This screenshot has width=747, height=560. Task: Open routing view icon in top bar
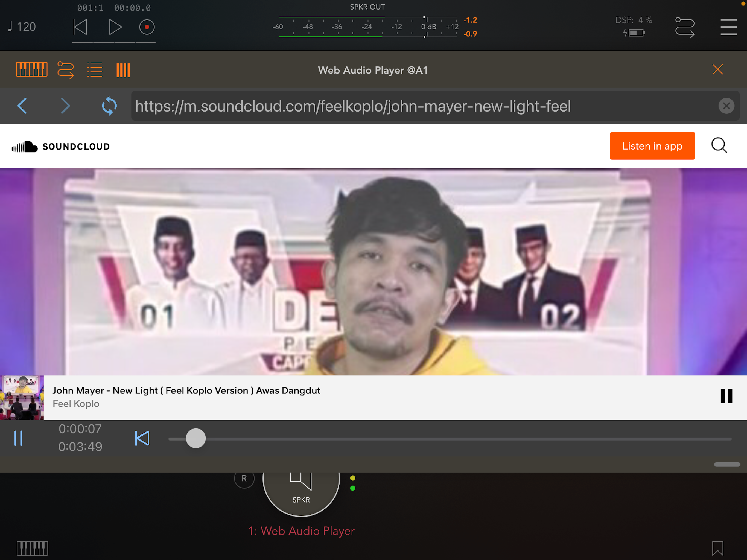tap(685, 27)
